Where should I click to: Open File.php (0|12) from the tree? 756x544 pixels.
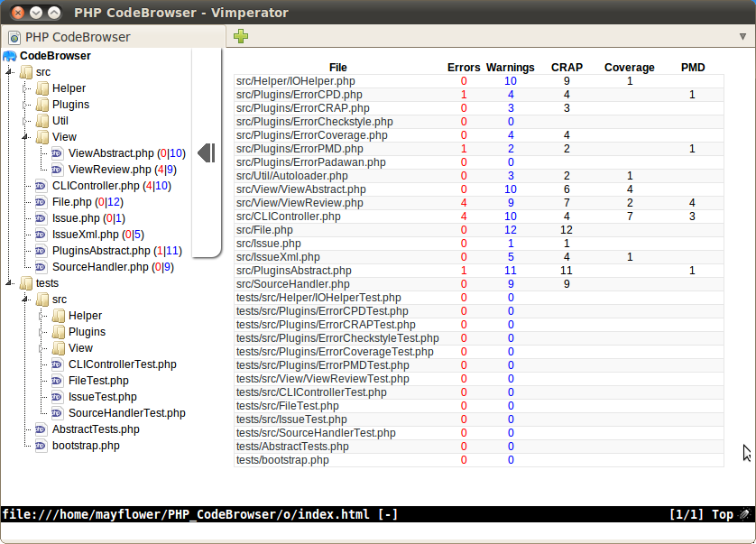[88, 202]
